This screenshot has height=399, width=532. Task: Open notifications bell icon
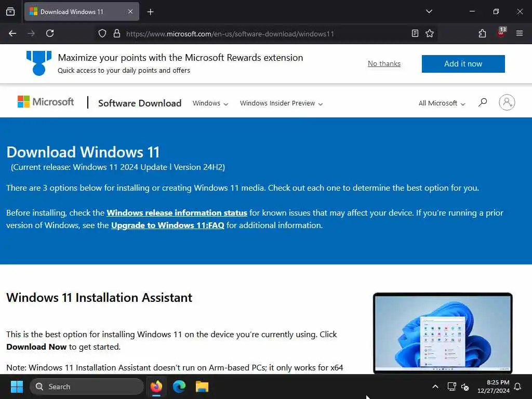pos(517,387)
